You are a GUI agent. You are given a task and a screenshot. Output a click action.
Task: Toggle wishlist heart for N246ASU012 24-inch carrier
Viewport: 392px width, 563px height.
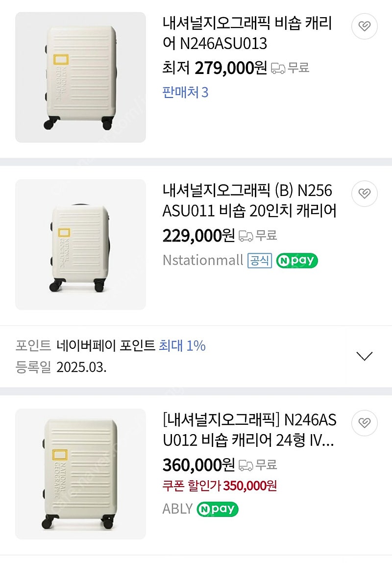[365, 422]
